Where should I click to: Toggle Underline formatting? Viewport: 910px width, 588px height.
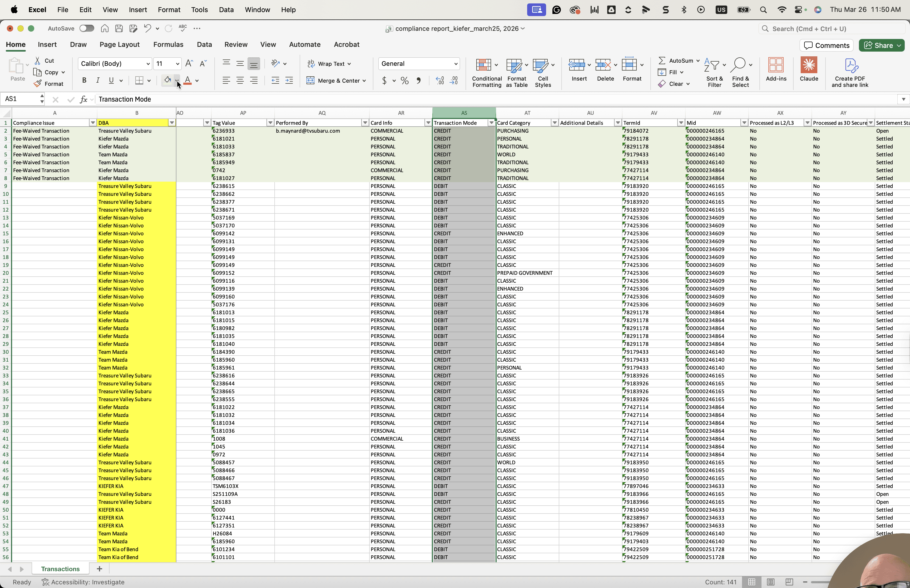tap(111, 80)
